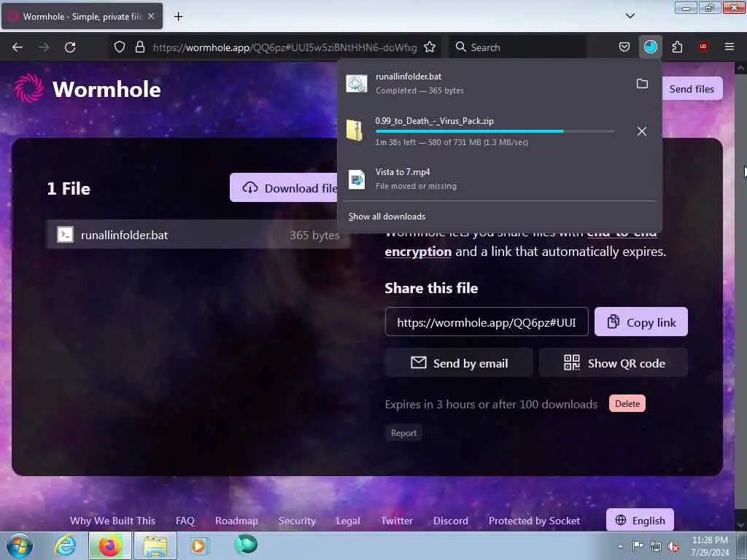
Task: Show the QR code
Action: 614,363
